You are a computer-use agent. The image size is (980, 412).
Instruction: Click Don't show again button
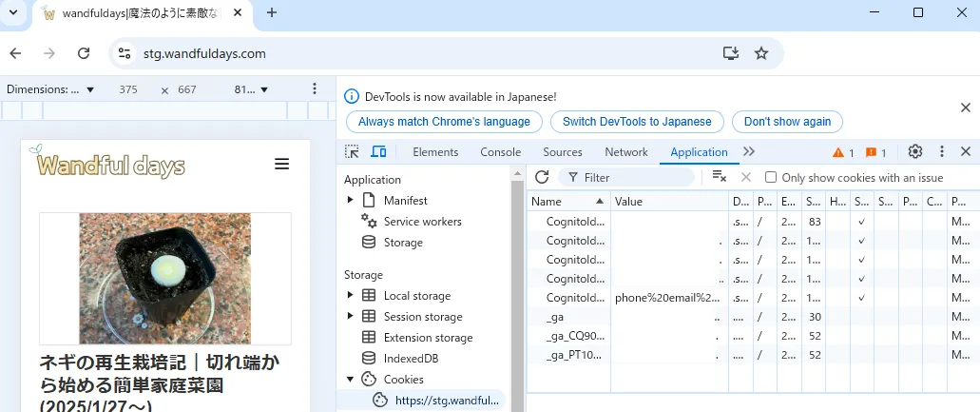click(x=787, y=122)
